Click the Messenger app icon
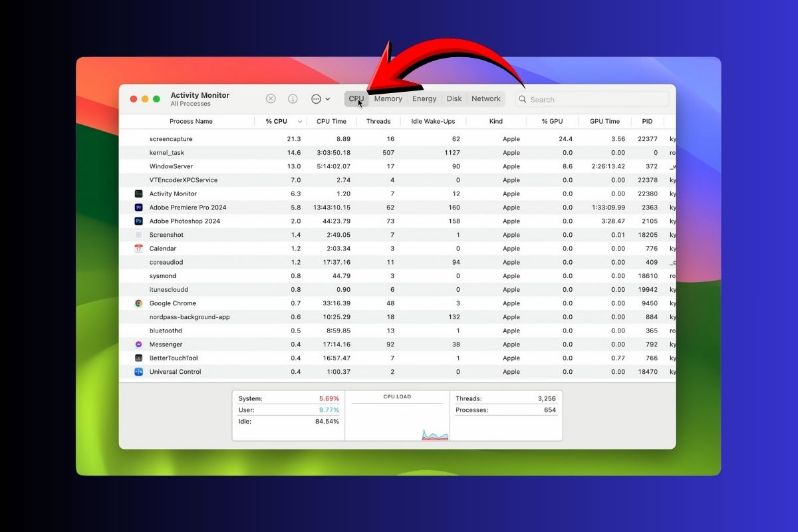The image size is (798, 532). (138, 344)
